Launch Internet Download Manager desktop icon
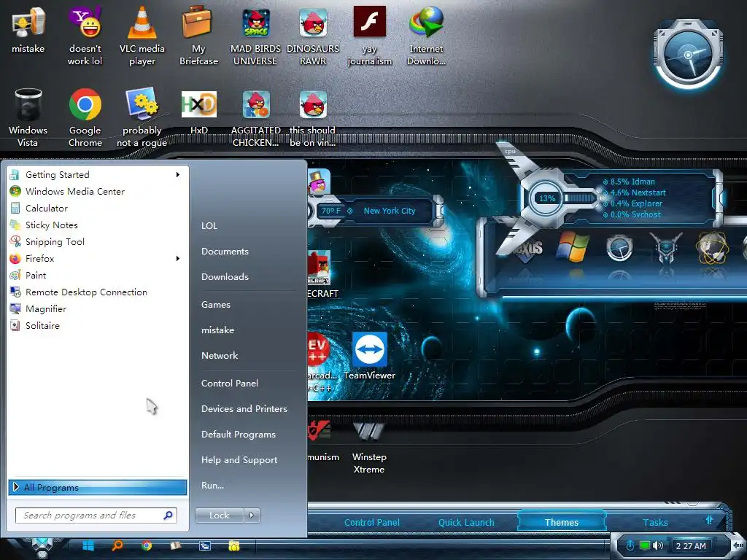747x560 pixels. point(427,22)
